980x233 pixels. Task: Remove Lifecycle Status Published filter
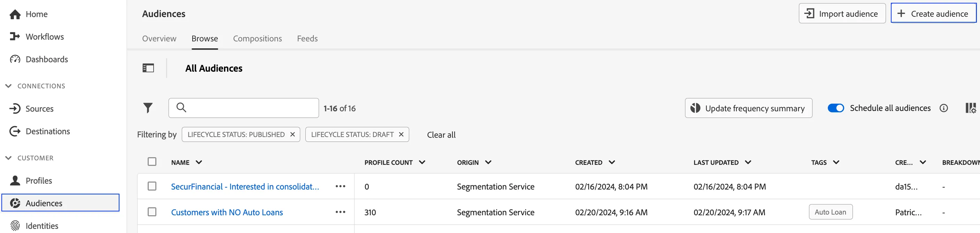(x=293, y=135)
